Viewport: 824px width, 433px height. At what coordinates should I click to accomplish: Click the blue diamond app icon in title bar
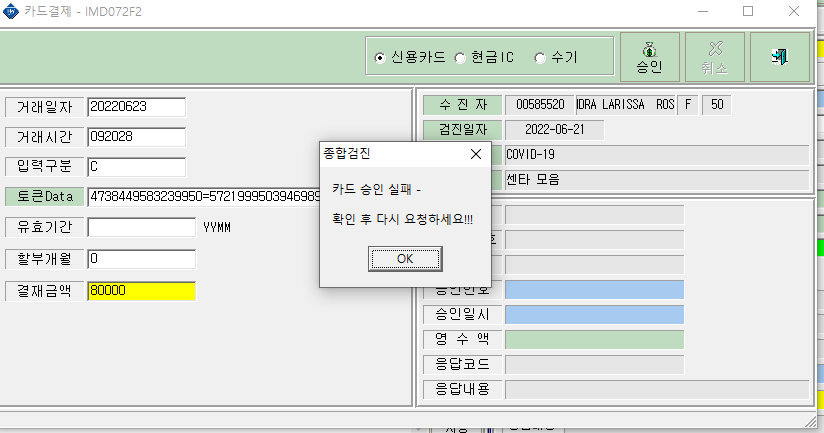coord(11,11)
